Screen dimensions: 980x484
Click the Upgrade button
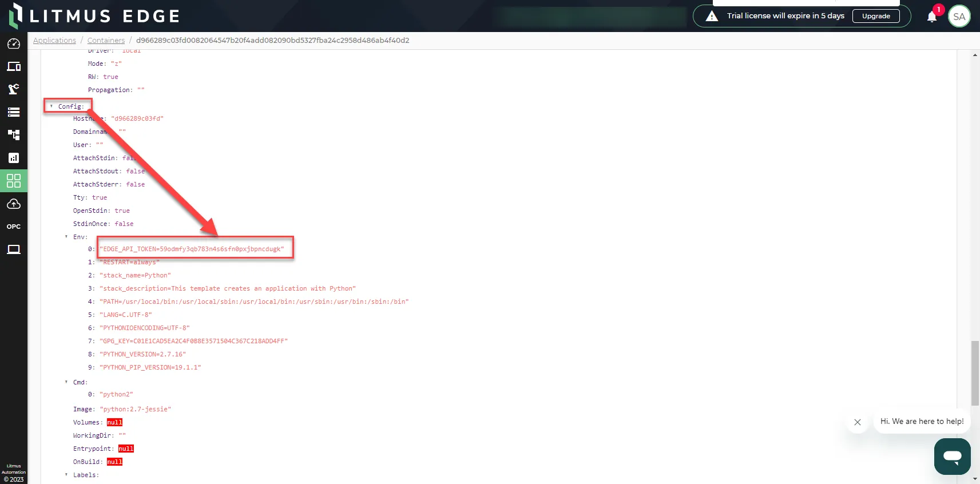[x=876, y=16]
